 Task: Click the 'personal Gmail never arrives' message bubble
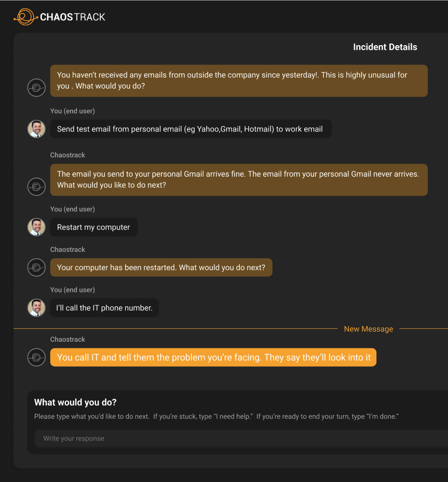[239, 180]
